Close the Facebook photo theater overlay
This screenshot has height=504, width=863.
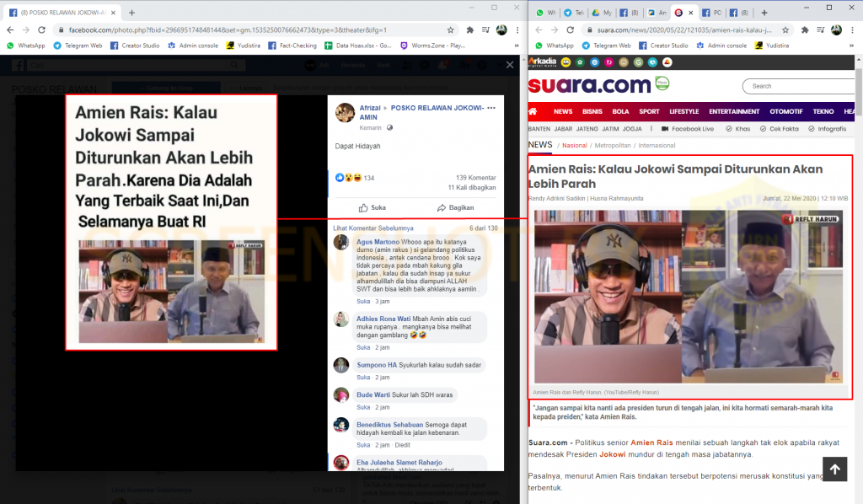pyautogui.click(x=509, y=65)
